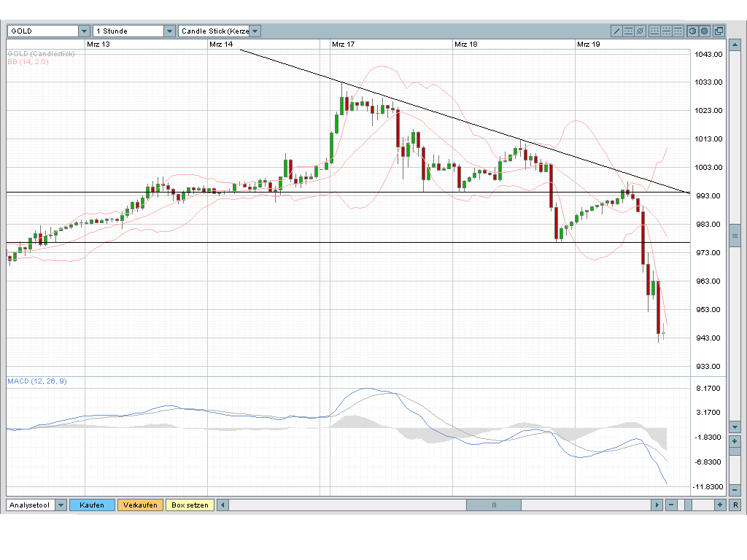
Task: Click the third dashed line-style icon
Action: (678, 31)
